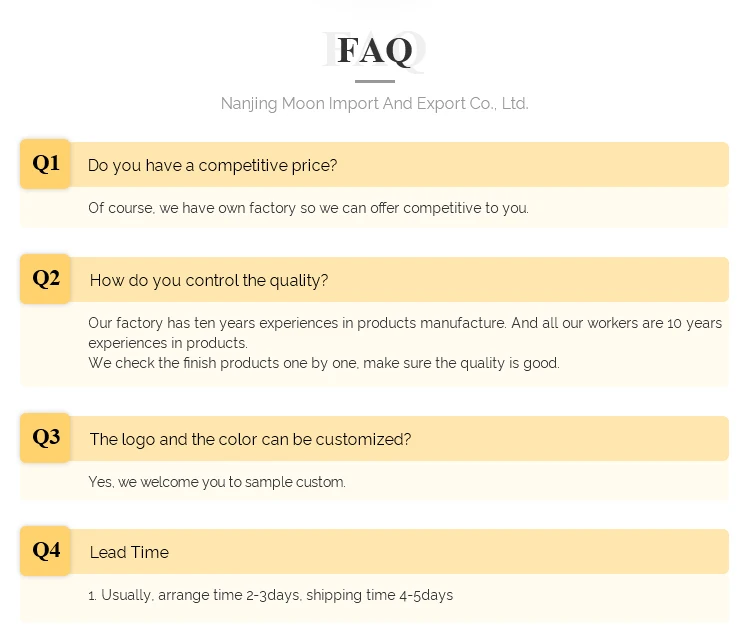Click the ten years experiences answer line
The width and height of the screenshot is (750, 632).
[404, 323]
